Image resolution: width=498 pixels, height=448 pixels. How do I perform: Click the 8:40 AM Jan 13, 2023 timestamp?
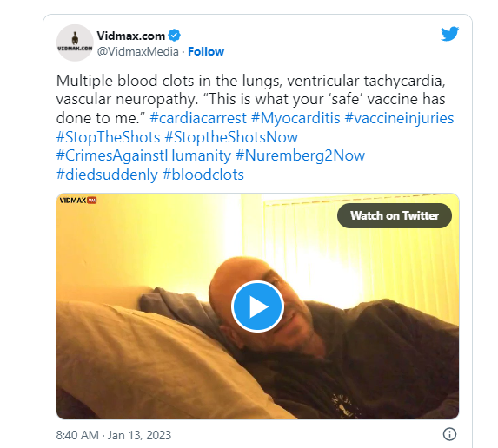(114, 435)
